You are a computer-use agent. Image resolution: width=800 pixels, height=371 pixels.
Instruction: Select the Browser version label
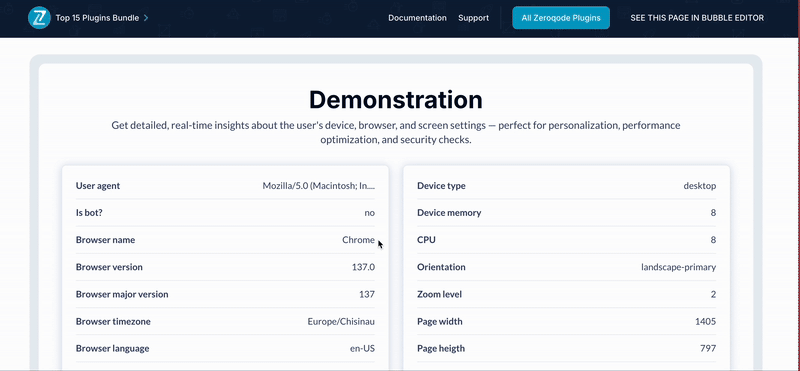109,267
